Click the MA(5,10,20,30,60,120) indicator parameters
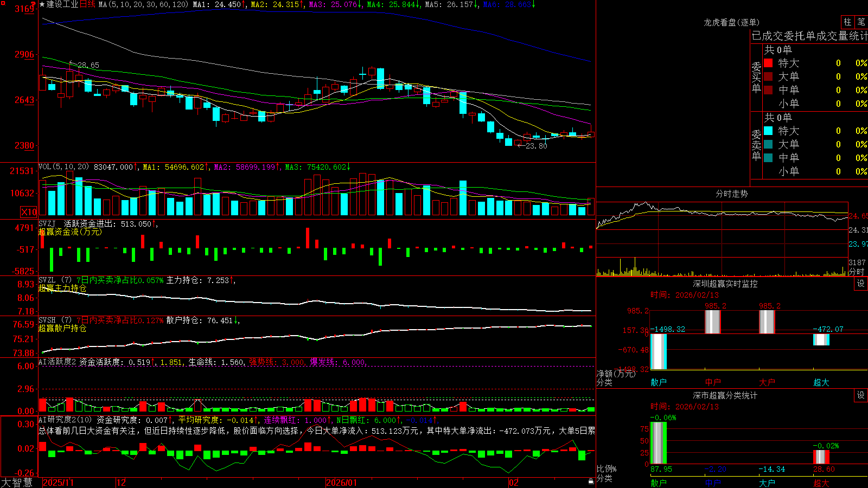Viewport: 868px width, 488px height. coord(144,4)
